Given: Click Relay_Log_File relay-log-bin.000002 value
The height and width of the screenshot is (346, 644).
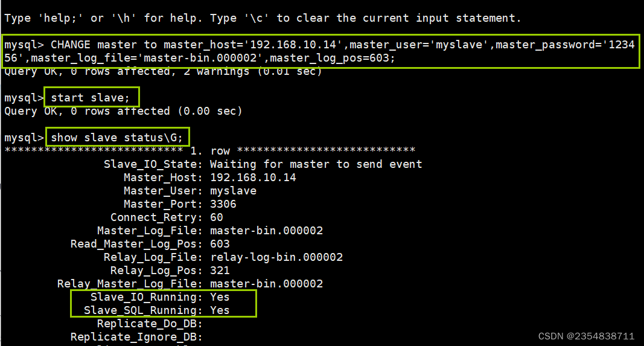Looking at the screenshot, I should 276,257.
